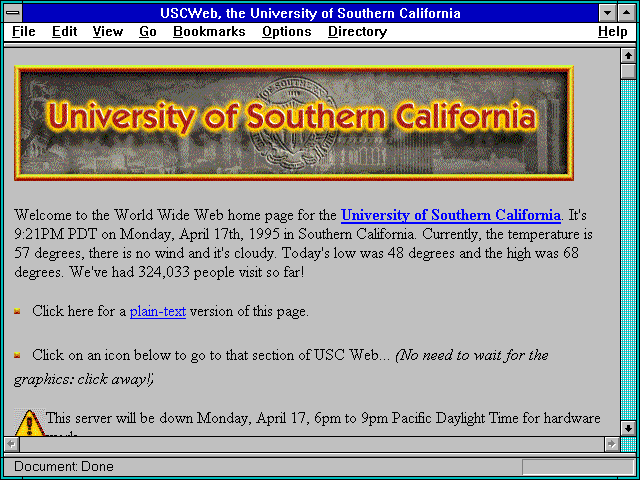
Task: Click the horizontal scrollbar left arrow
Action: click(11, 444)
